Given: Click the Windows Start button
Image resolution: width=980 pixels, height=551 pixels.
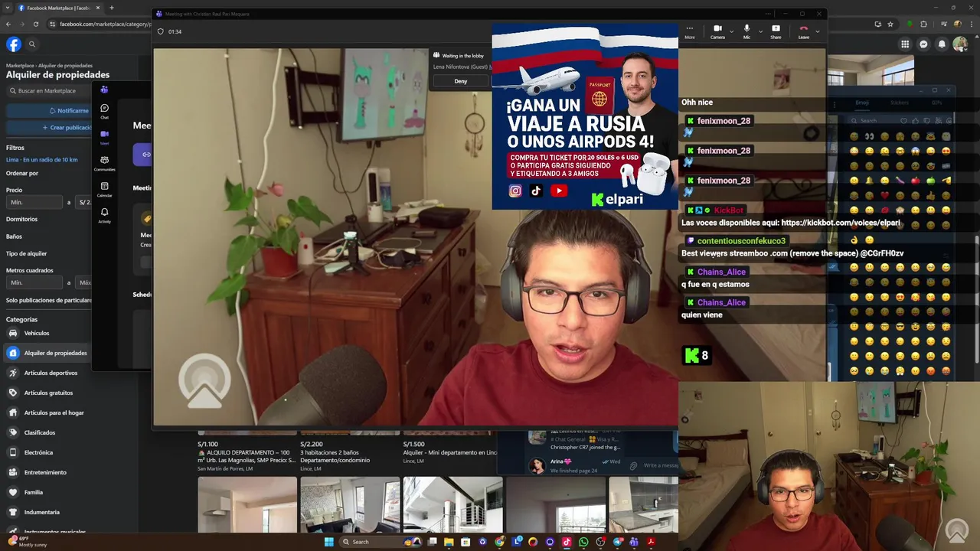Looking at the screenshot, I should click(329, 542).
